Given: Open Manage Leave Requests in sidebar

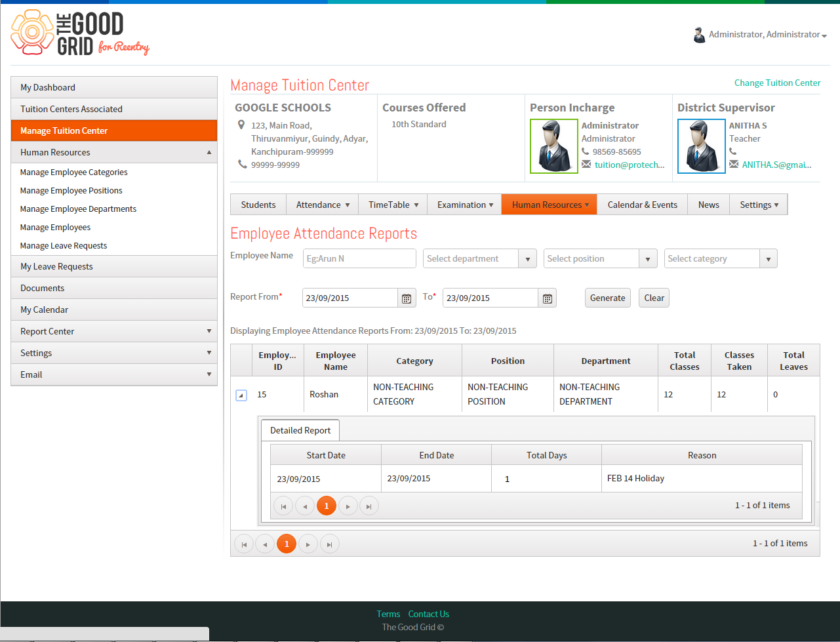Looking at the screenshot, I should (64, 245).
